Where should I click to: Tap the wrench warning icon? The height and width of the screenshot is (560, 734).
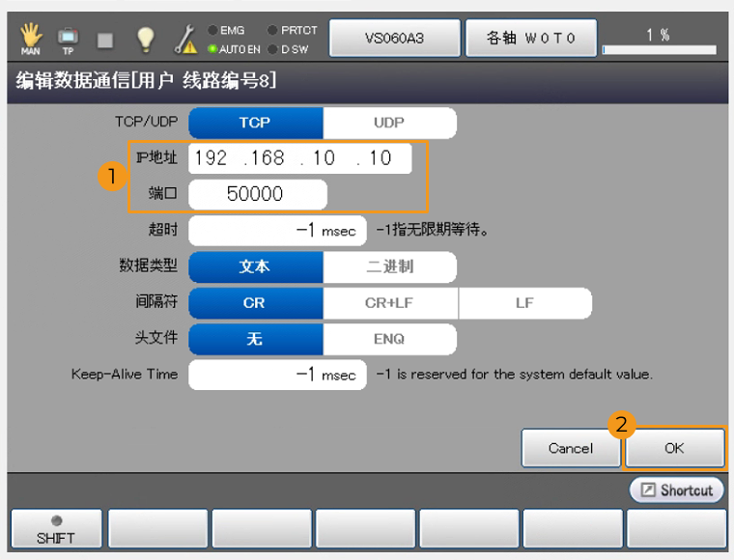185,39
